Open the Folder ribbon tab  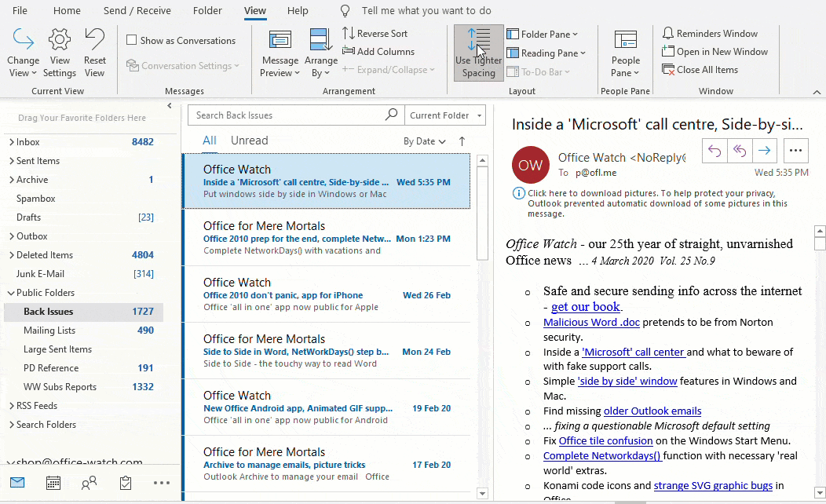pos(207,11)
